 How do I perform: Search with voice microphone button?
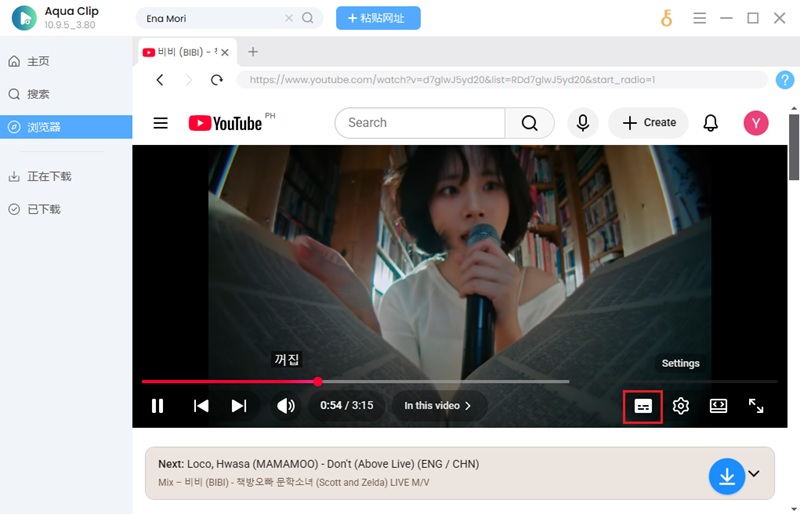[583, 123]
